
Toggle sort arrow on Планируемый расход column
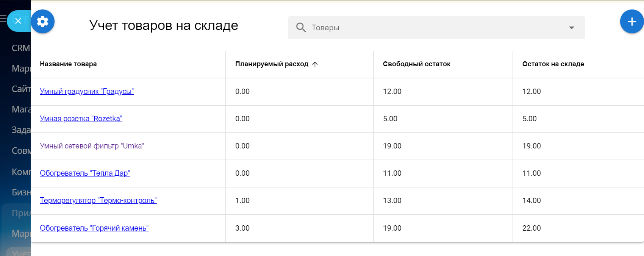pyautogui.click(x=315, y=64)
